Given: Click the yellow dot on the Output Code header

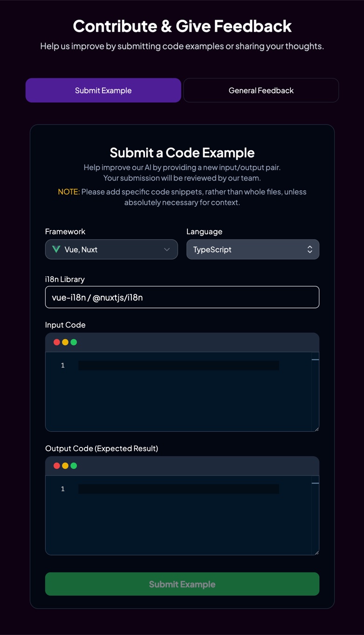Looking at the screenshot, I should 65,465.
